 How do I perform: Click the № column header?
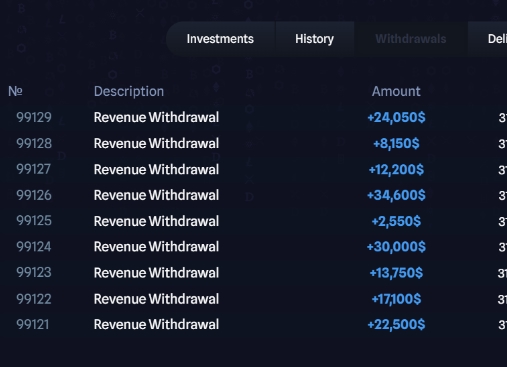click(15, 91)
